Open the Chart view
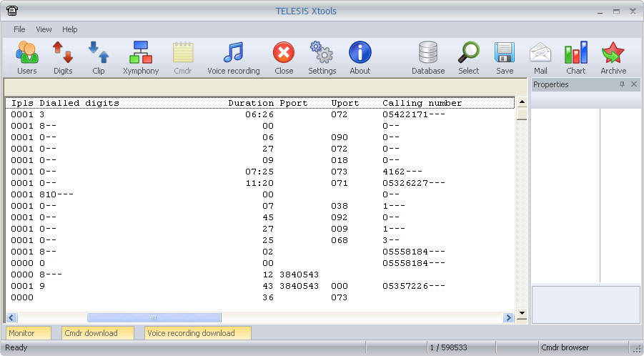 pos(575,57)
